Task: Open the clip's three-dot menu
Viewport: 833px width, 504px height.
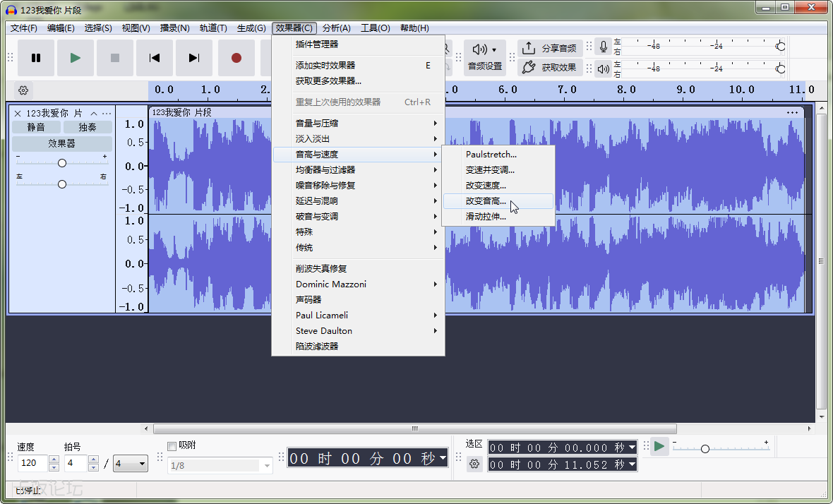Action: 792,113
